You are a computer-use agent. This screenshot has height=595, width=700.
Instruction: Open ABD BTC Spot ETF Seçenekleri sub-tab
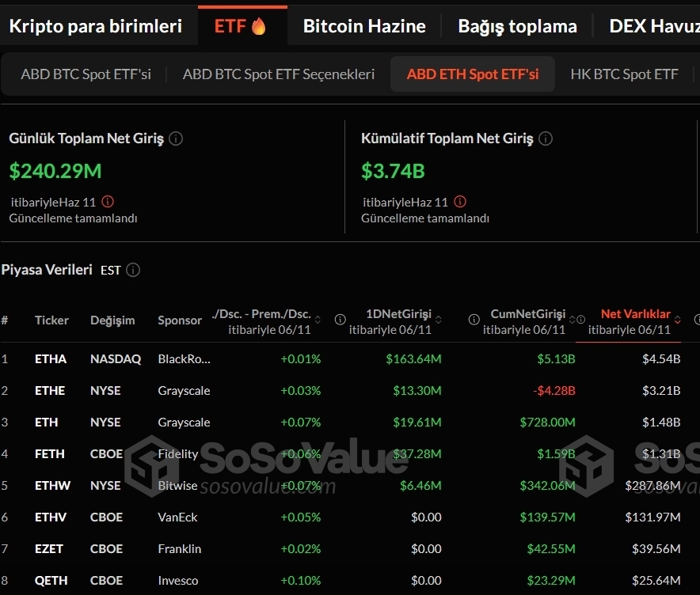(279, 74)
